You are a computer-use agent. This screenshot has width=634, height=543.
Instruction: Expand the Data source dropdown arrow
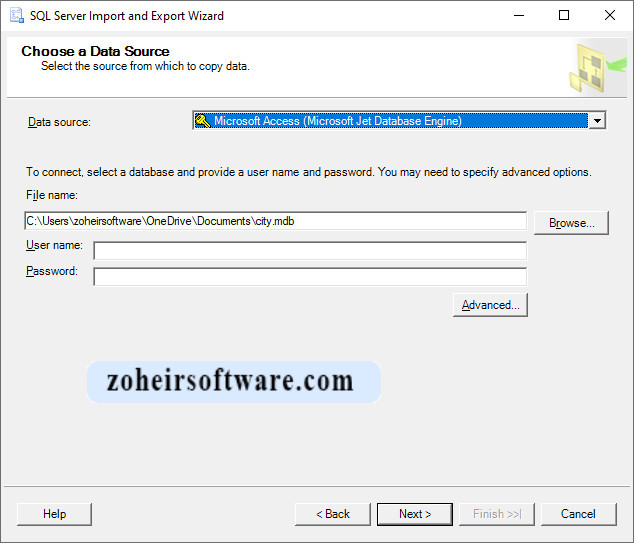597,121
